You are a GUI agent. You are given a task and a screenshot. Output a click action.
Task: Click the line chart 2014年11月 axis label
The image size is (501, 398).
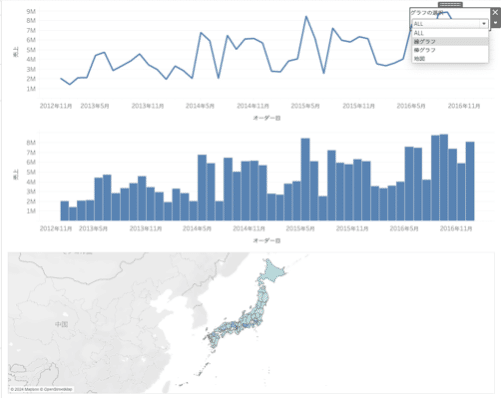pos(253,106)
